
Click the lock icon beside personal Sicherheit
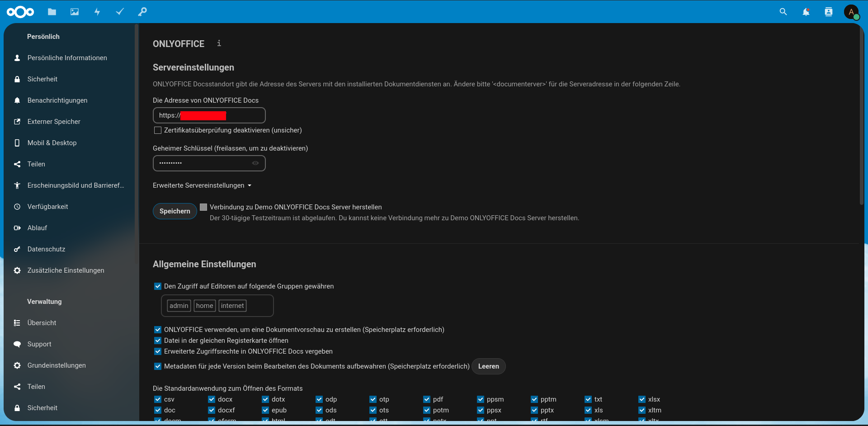17,79
